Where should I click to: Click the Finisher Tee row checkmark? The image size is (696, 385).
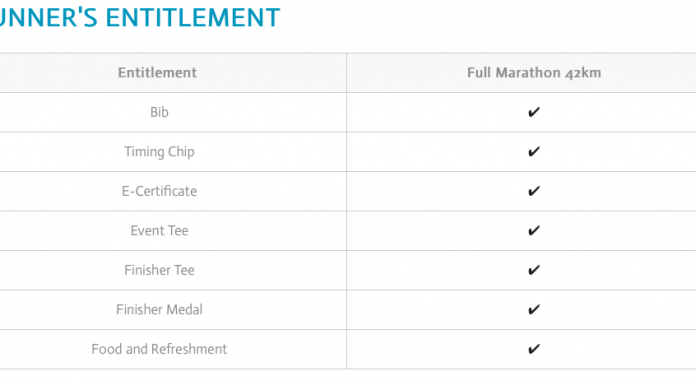tap(534, 270)
